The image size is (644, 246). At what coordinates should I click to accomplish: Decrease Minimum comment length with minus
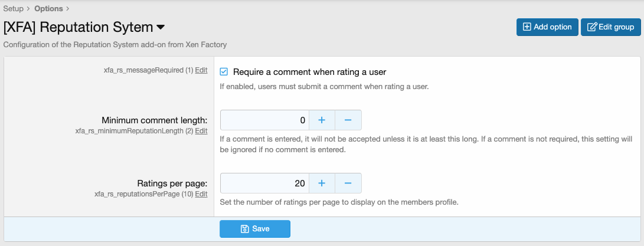[x=348, y=120]
